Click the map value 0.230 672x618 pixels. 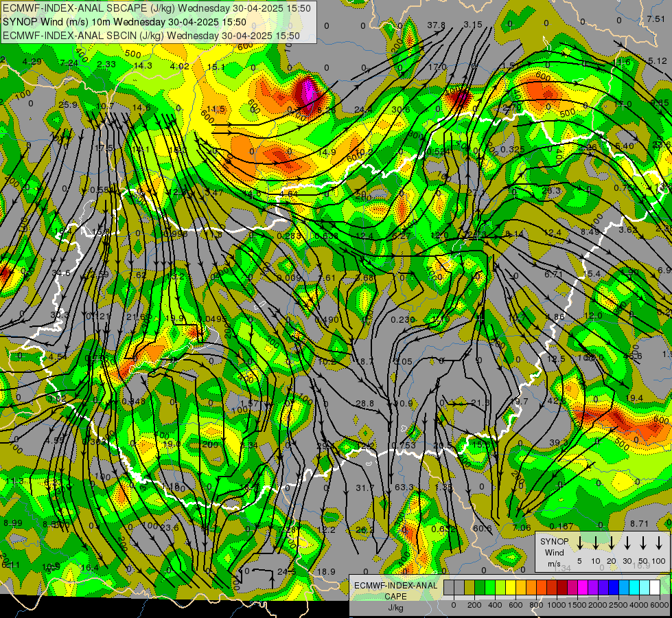point(403,319)
